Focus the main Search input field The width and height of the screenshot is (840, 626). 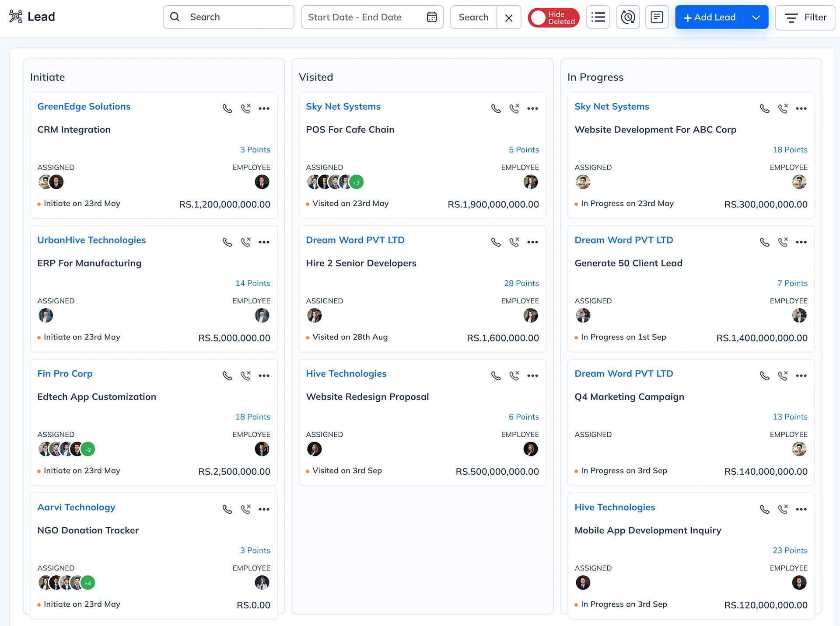236,17
